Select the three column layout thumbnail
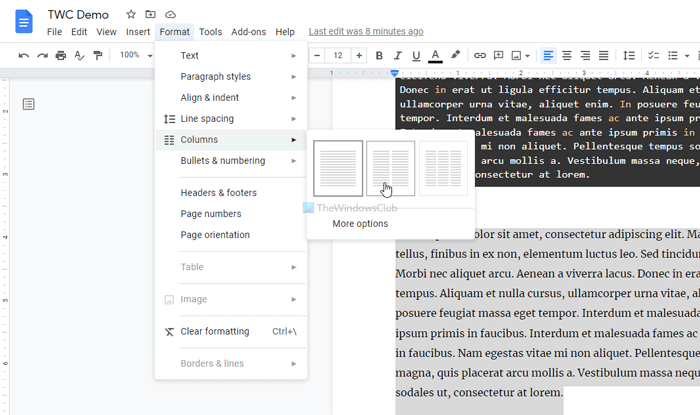 pos(443,168)
